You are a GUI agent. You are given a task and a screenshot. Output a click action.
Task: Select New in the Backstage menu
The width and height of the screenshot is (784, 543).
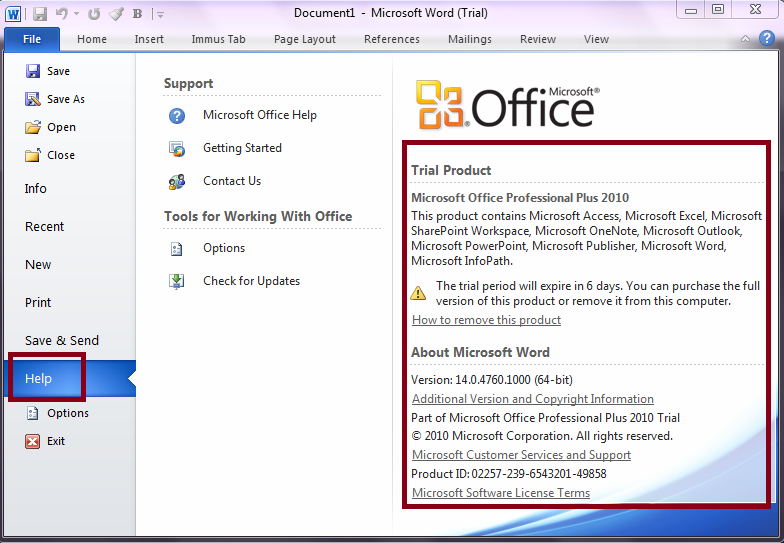38,264
